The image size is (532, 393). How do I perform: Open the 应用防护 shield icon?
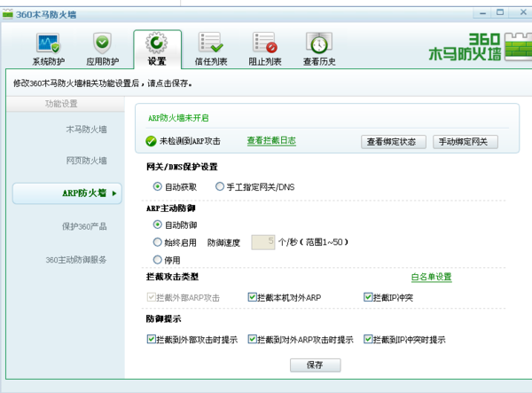102,43
